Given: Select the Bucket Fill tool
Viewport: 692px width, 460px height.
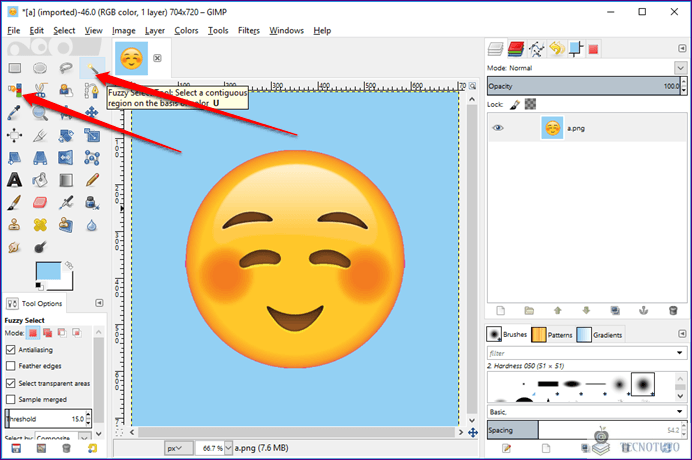Looking at the screenshot, I should (40, 180).
